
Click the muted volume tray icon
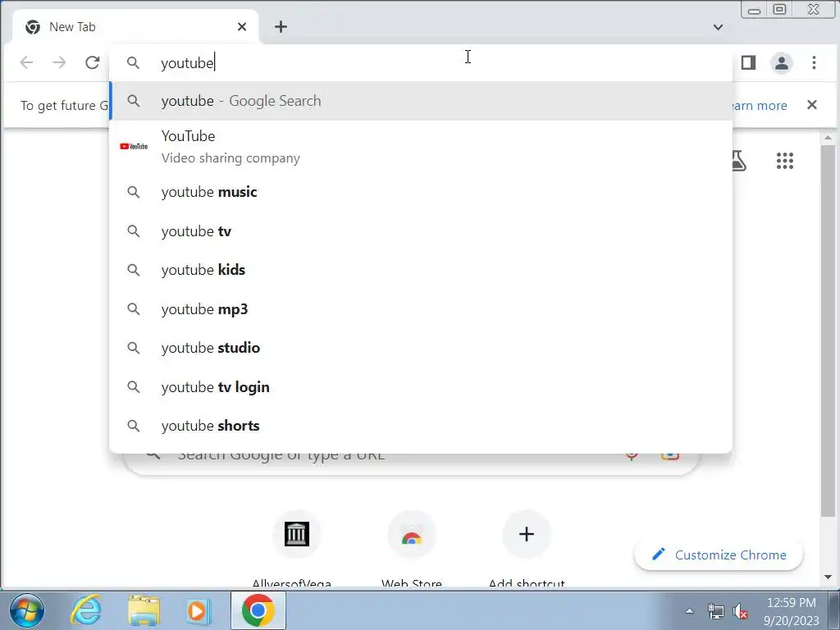pyautogui.click(x=741, y=610)
